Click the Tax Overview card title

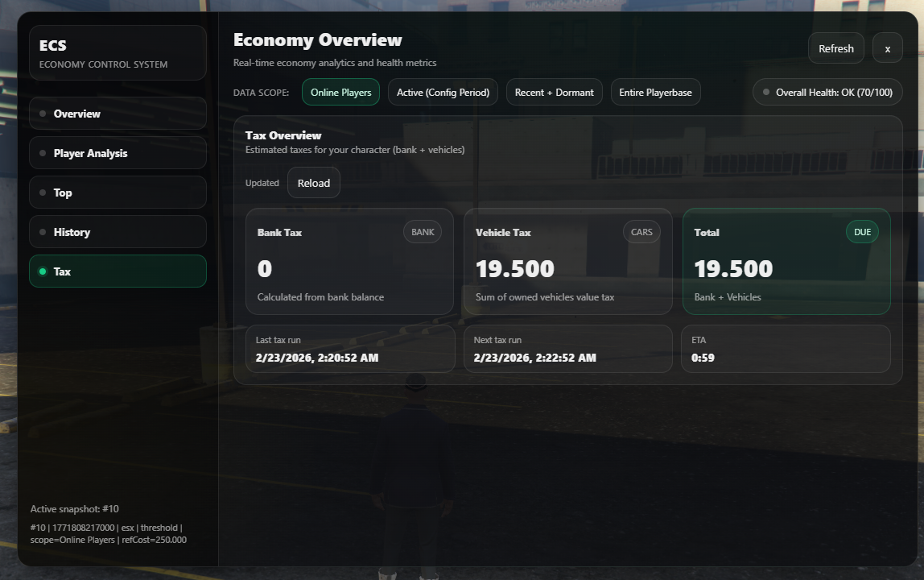(x=283, y=135)
